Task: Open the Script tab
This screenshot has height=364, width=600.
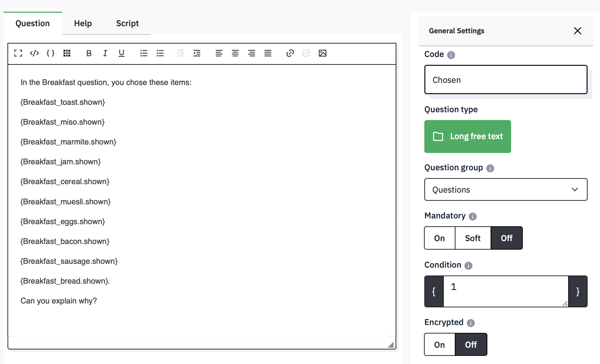Action: (x=127, y=23)
